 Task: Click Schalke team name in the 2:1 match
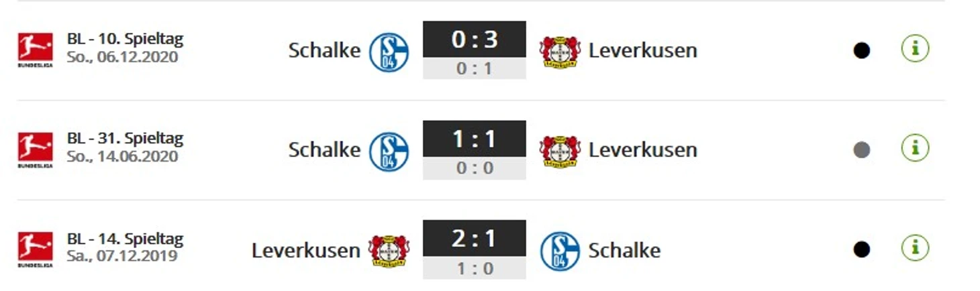(x=624, y=250)
